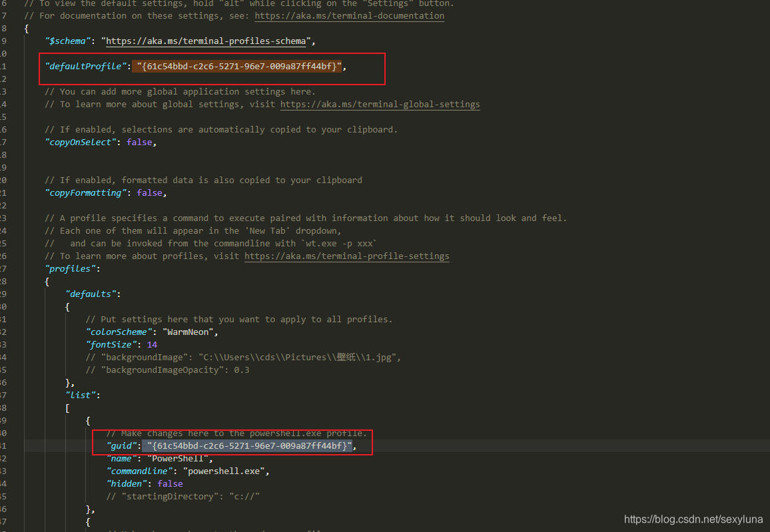Click the "defaultProfile" key
The width and height of the screenshot is (770, 532).
click(86, 67)
